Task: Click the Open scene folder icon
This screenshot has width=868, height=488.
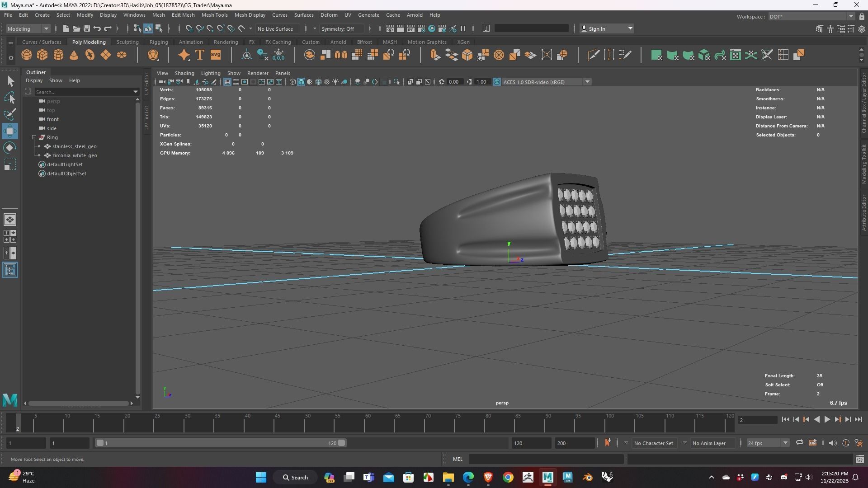Action: click(x=76, y=28)
